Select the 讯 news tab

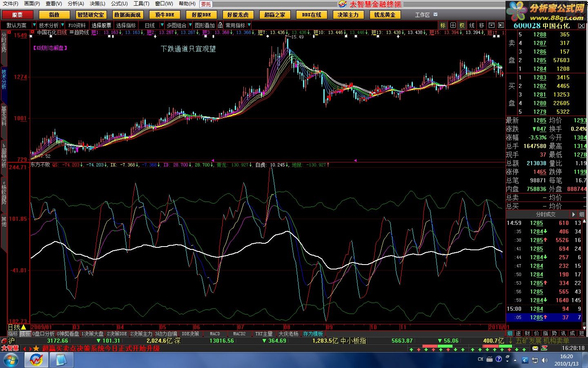tap(563, 334)
